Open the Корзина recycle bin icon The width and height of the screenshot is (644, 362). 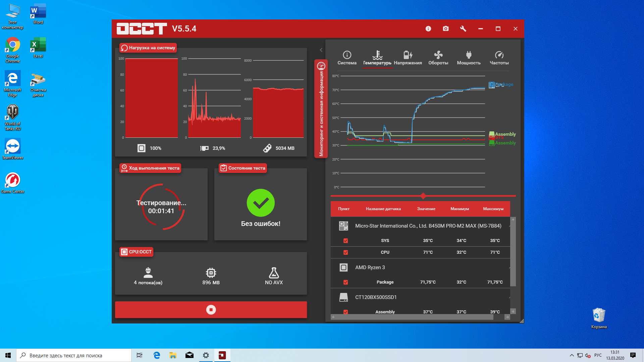coord(599,318)
